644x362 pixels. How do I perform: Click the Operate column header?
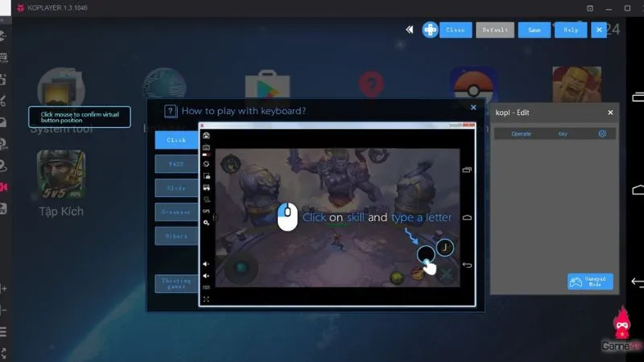521,134
